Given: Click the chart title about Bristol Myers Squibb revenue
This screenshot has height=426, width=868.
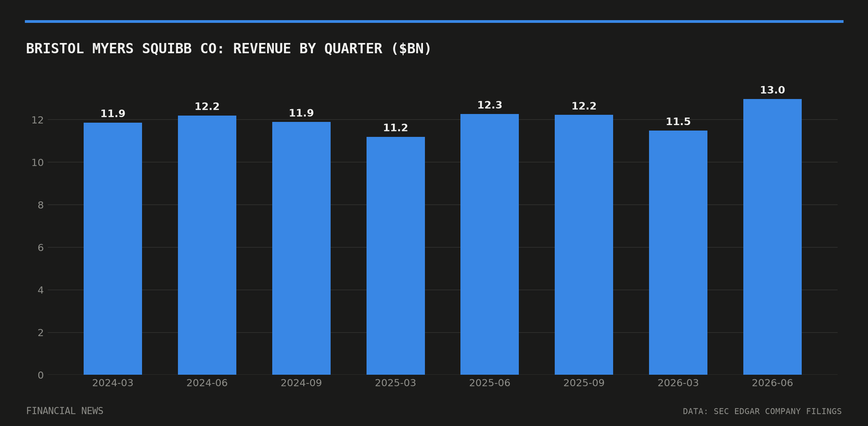Looking at the screenshot, I should tap(228, 49).
